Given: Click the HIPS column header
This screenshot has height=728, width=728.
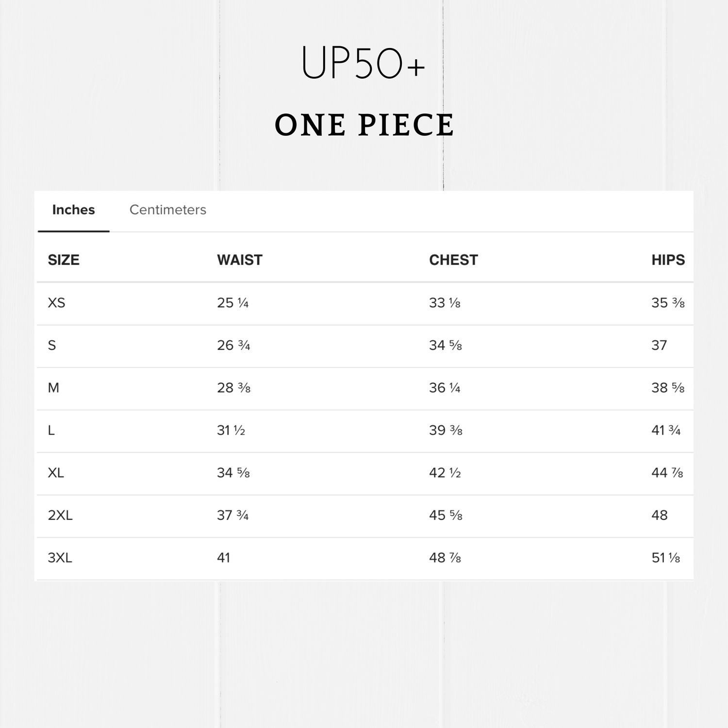Looking at the screenshot, I should click(x=668, y=260).
